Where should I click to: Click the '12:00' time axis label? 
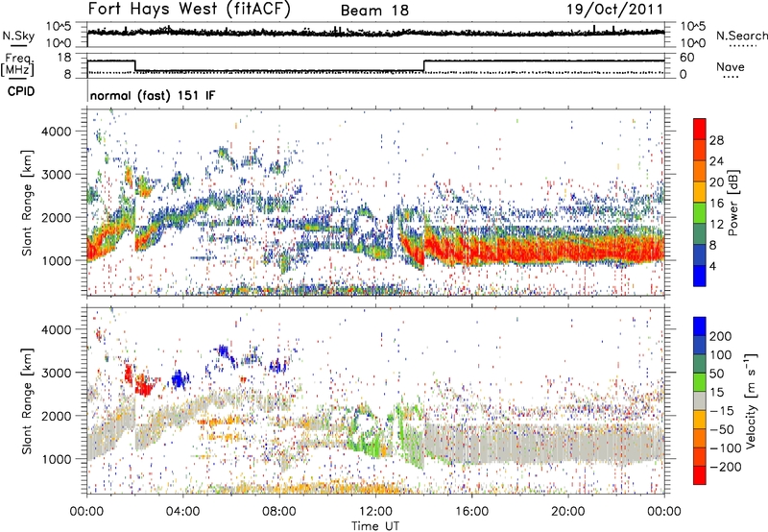coord(375,512)
